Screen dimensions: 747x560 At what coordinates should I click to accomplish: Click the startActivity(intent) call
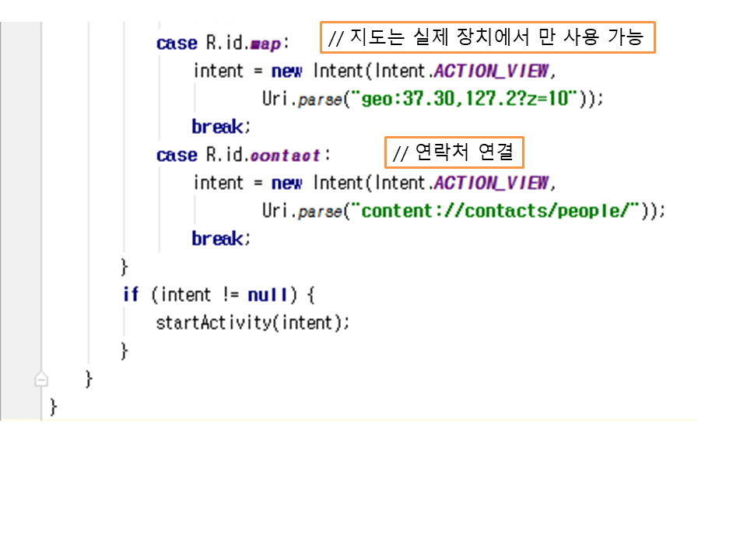pos(252,323)
